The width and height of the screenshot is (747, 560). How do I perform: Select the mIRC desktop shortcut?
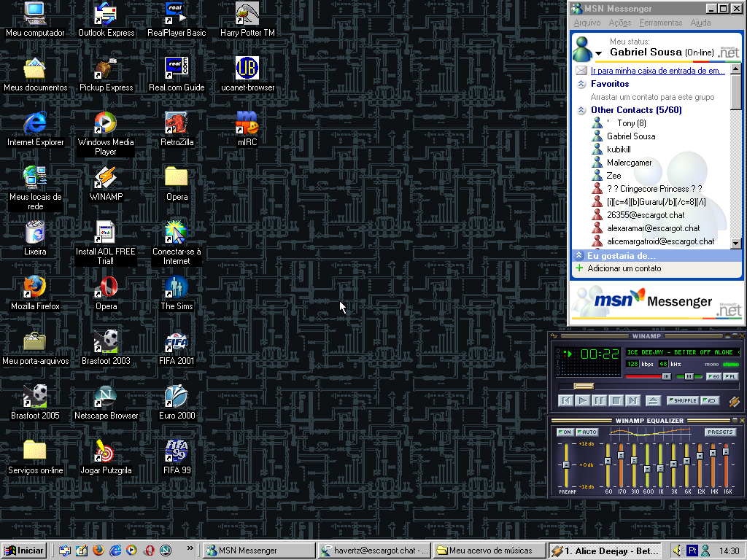click(x=247, y=128)
